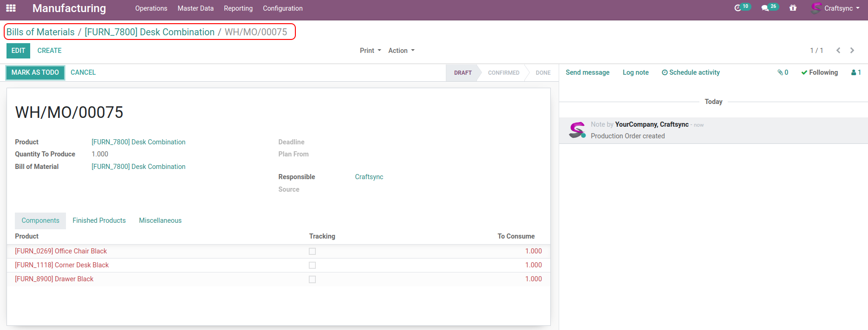Click the gift icon in top bar

point(793,8)
